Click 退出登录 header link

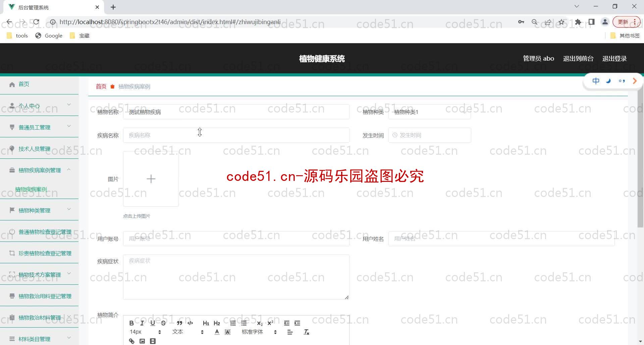click(614, 59)
